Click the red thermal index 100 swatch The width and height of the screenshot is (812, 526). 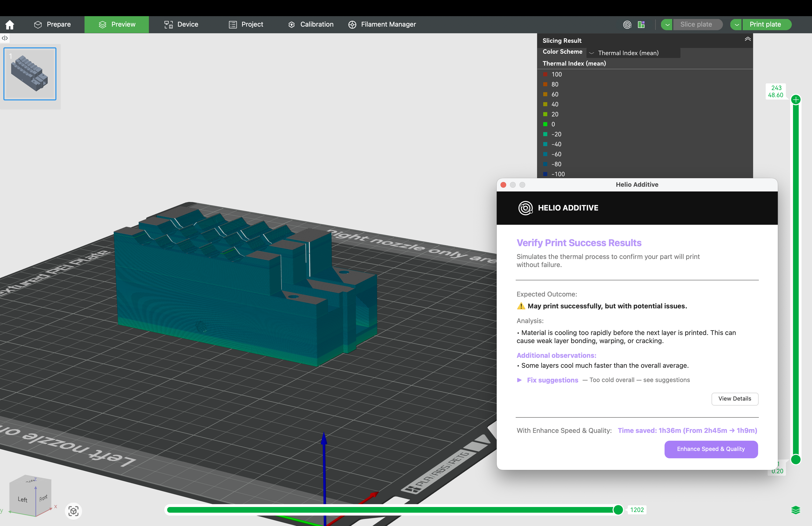coord(545,74)
